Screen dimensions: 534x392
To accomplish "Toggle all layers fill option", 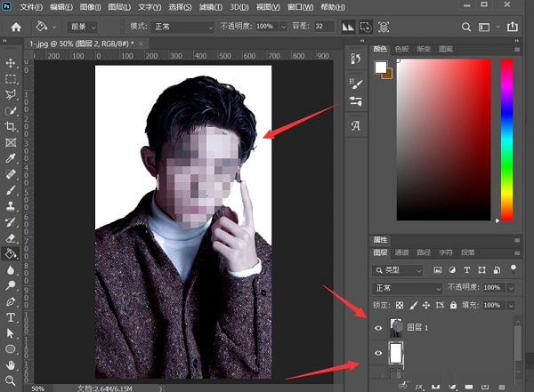I will (384, 27).
